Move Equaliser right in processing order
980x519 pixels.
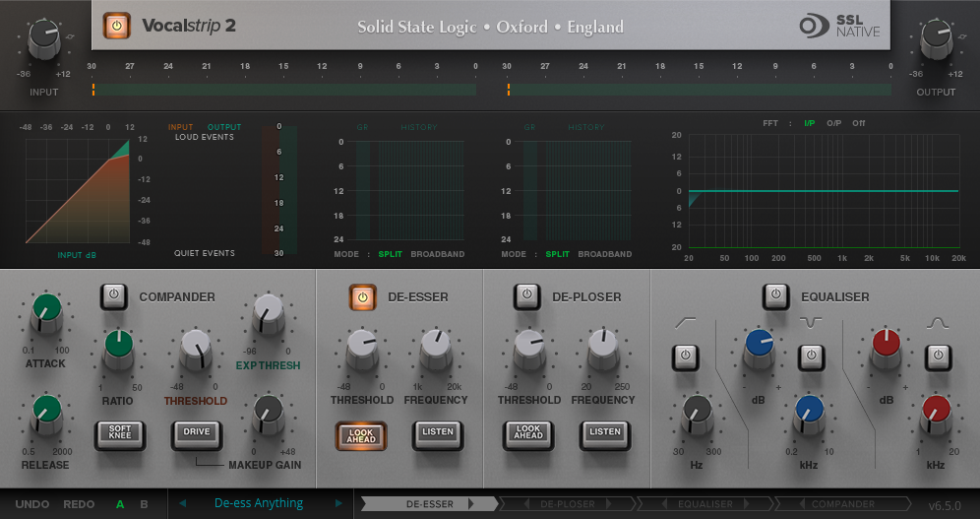pos(746,504)
